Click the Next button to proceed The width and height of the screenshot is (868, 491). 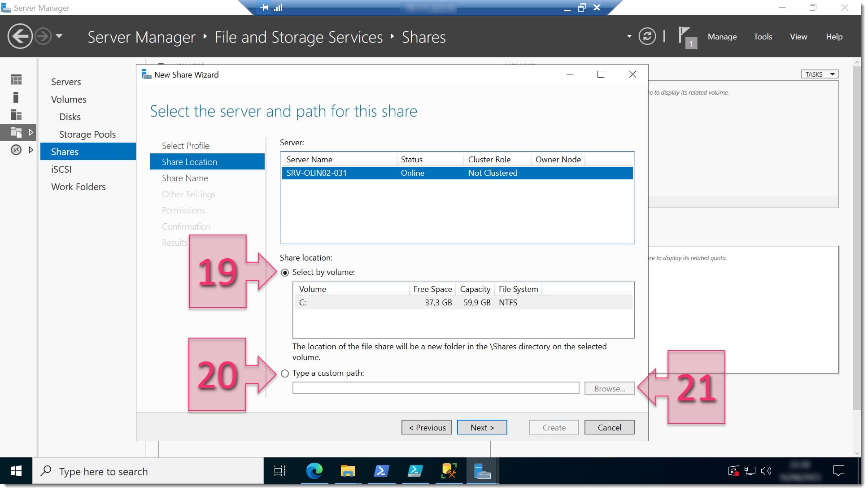tap(482, 427)
